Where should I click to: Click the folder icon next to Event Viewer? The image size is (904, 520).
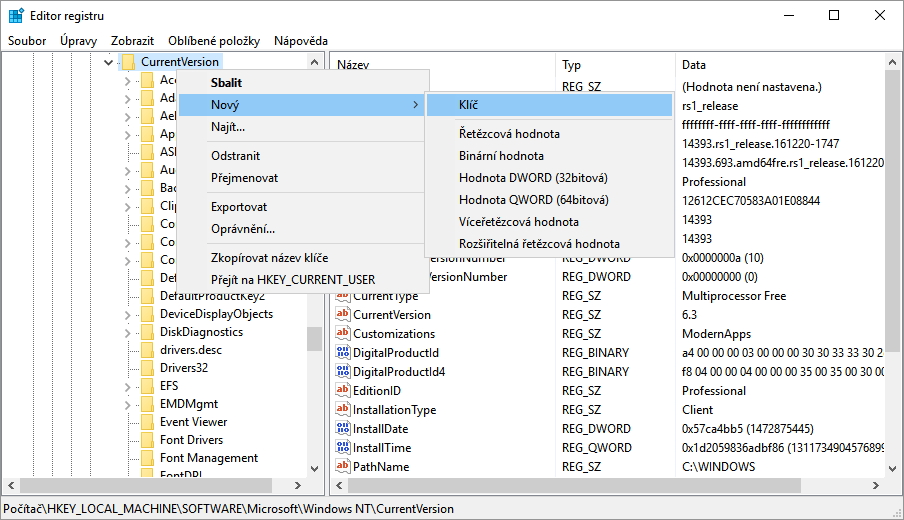pos(147,422)
